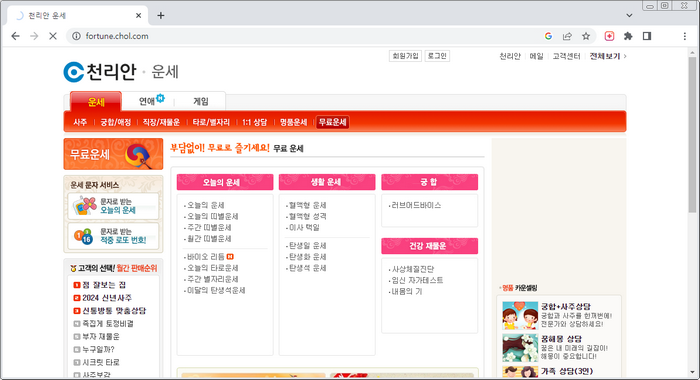Select the 운세 main tab
This screenshot has width=700, height=380.
click(x=96, y=102)
